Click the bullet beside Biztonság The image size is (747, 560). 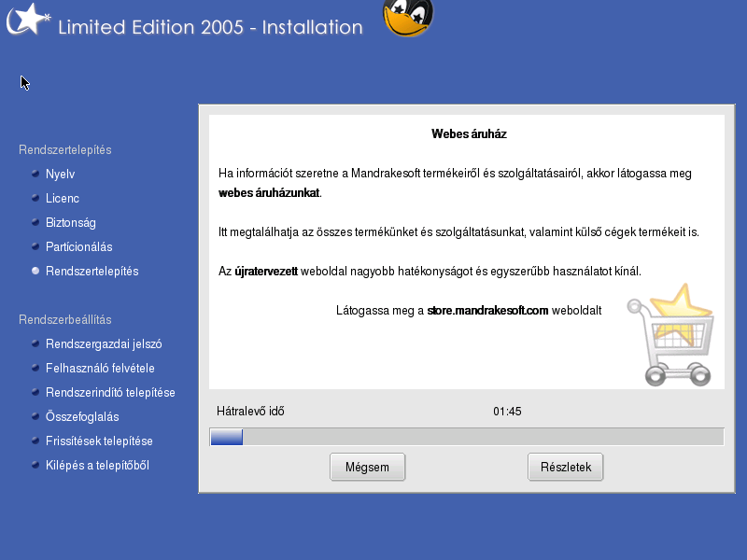coord(35,222)
